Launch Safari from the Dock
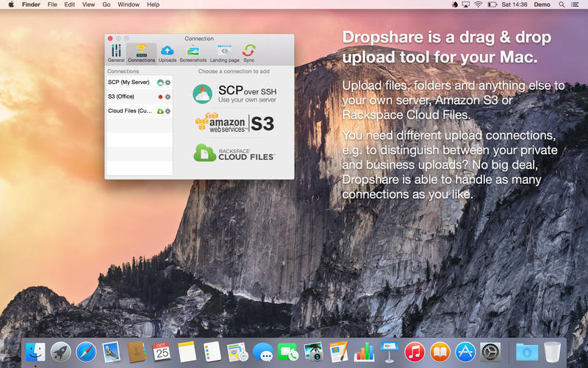588x368 pixels. point(86,352)
